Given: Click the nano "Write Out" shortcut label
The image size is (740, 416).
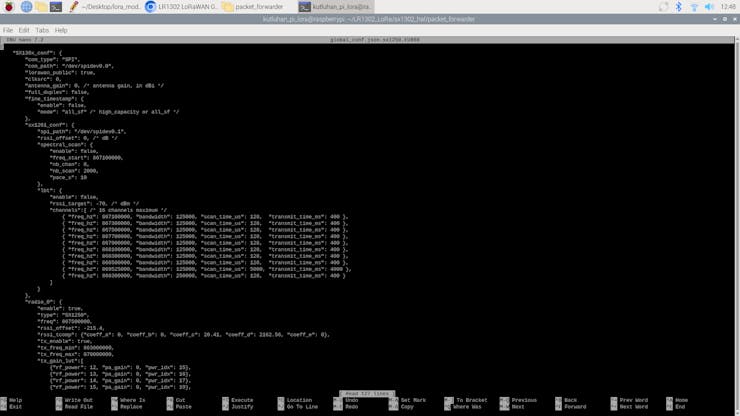Looking at the screenshot, I should tap(78, 400).
